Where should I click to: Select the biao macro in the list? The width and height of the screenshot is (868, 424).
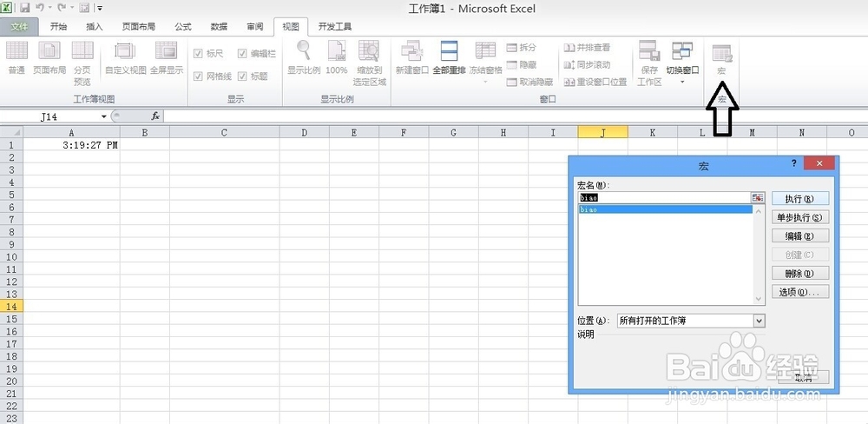click(x=665, y=210)
